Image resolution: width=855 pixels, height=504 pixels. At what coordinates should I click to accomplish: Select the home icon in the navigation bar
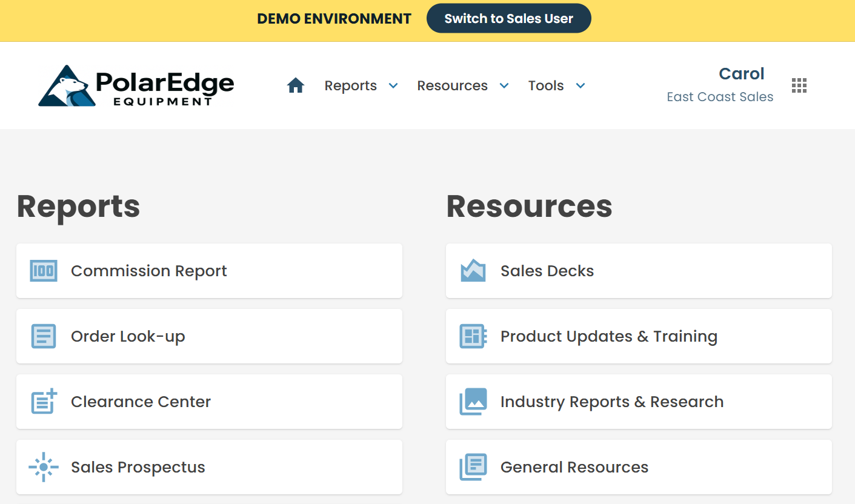coord(296,85)
